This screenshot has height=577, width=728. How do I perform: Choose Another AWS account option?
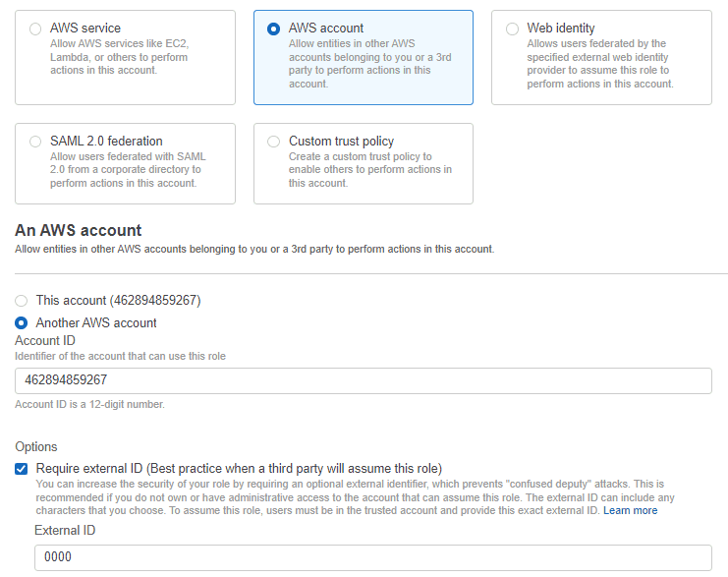(21, 322)
